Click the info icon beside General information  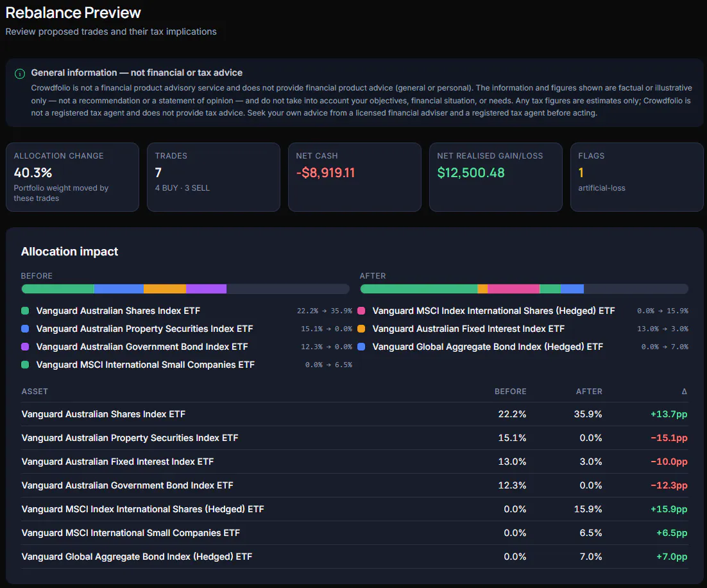coord(20,74)
